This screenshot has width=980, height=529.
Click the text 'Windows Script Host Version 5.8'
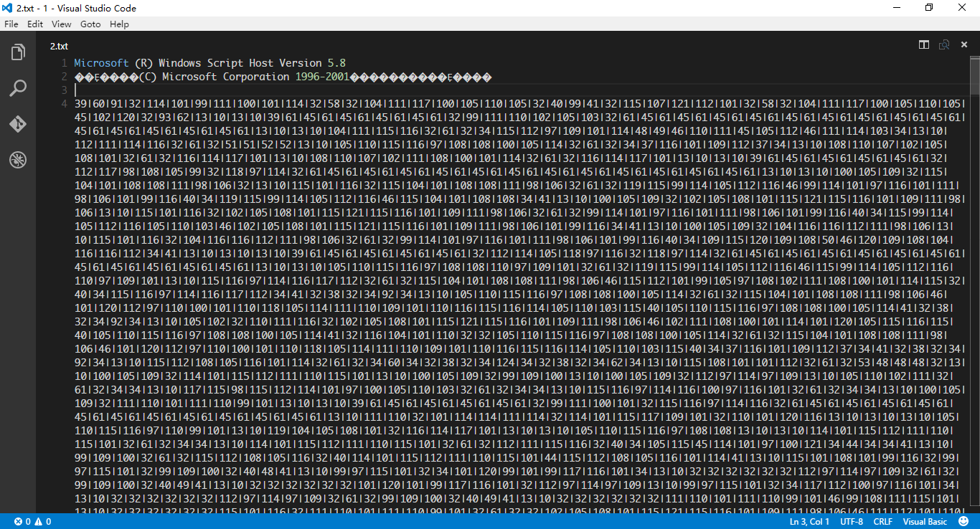point(252,63)
